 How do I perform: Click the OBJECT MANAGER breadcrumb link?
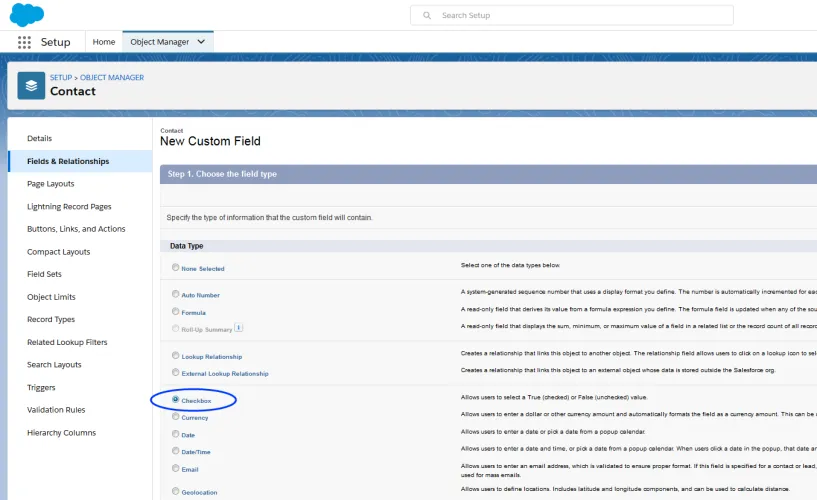click(x=112, y=77)
